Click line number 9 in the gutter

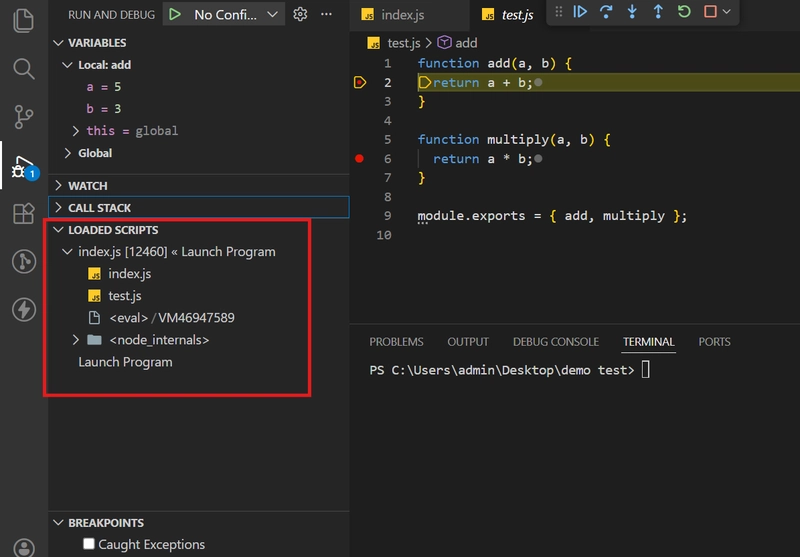click(x=387, y=216)
